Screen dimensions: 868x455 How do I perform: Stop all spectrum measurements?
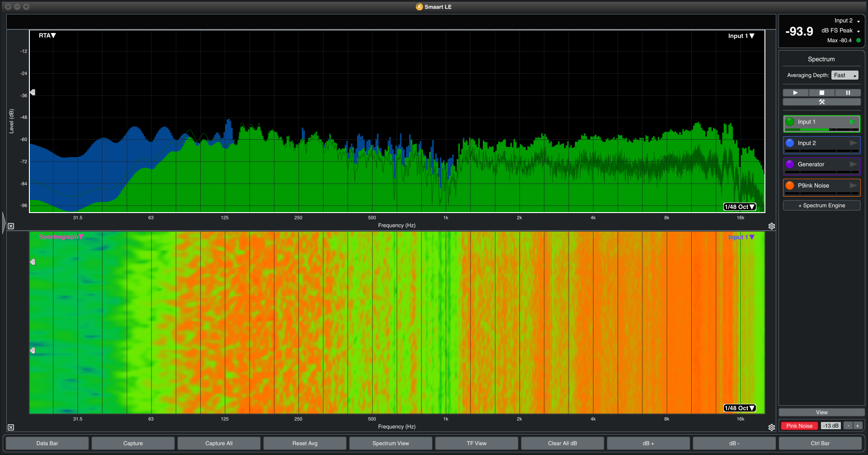coord(822,93)
